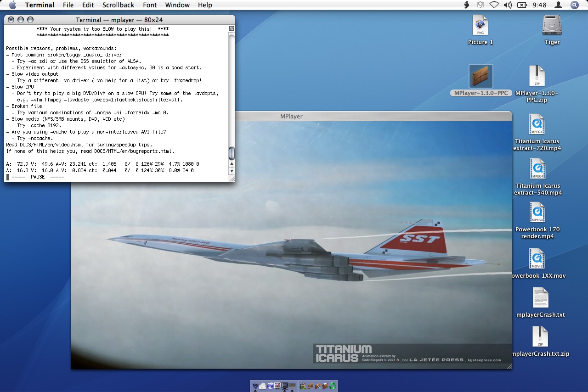Switch to Terminal via its Dock icon
The width and height of the screenshot is (588, 392).
pyautogui.click(x=285, y=386)
